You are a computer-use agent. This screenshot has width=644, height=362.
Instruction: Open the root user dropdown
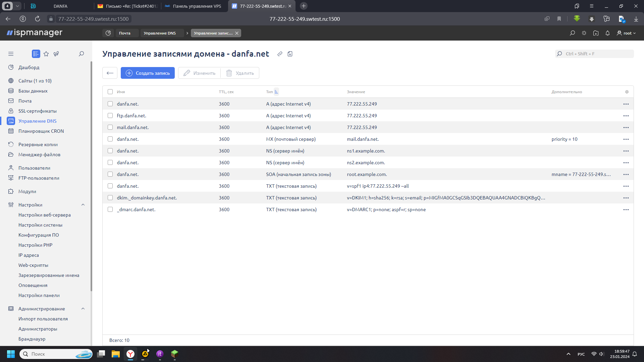coord(626,33)
